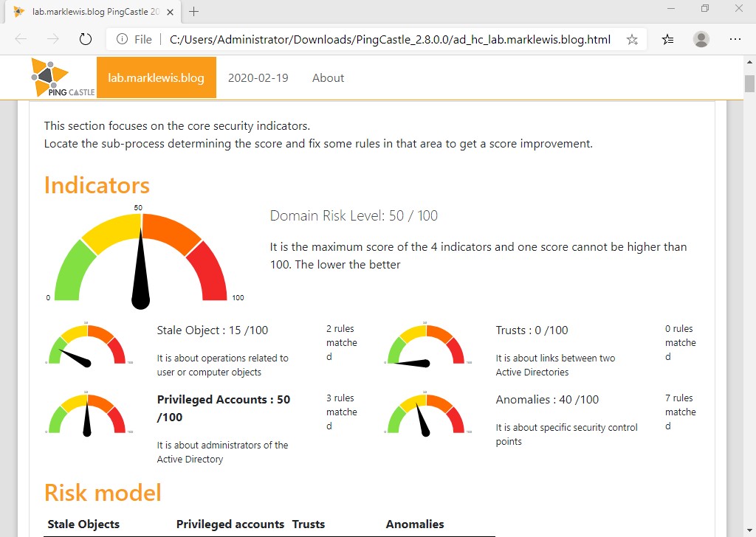
Task: Open a new browser tab
Action: (194, 12)
